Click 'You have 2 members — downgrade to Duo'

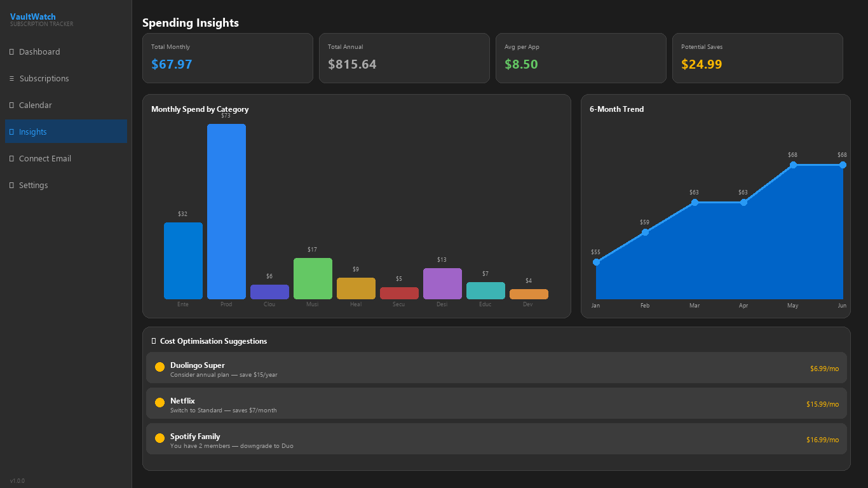(232, 446)
